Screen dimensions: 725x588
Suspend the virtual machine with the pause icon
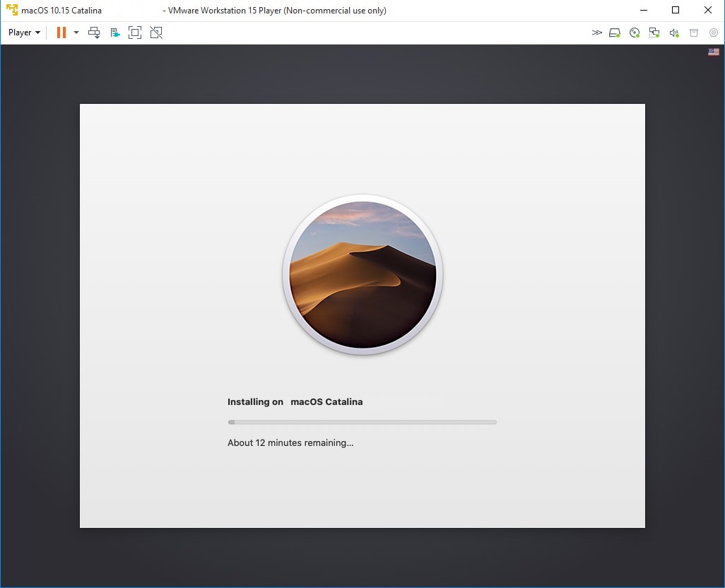tap(61, 32)
